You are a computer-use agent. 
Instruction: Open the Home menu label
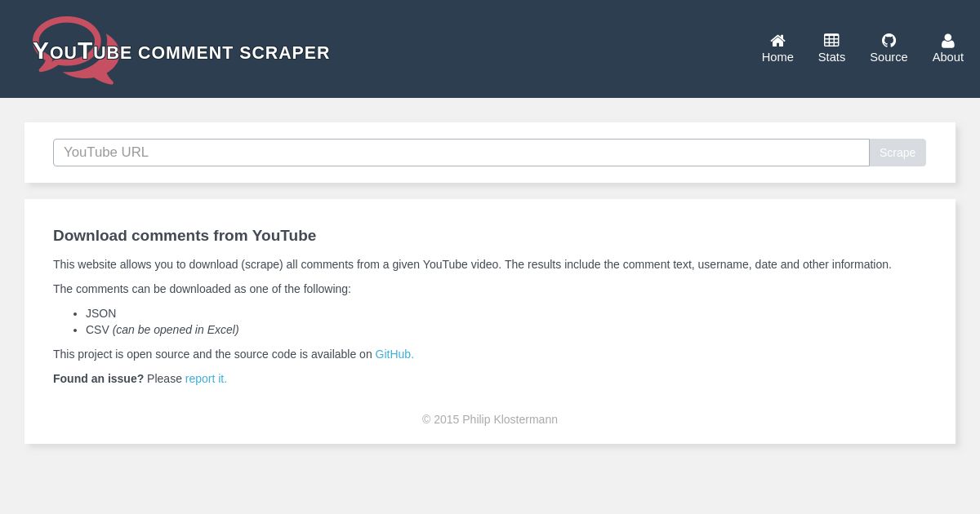[x=777, y=57]
